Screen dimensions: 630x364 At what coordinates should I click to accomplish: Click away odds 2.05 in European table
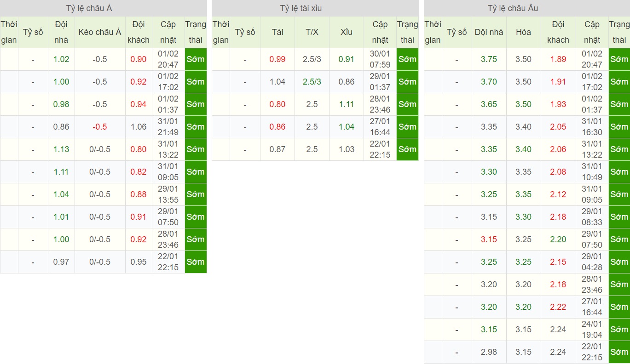(558, 127)
